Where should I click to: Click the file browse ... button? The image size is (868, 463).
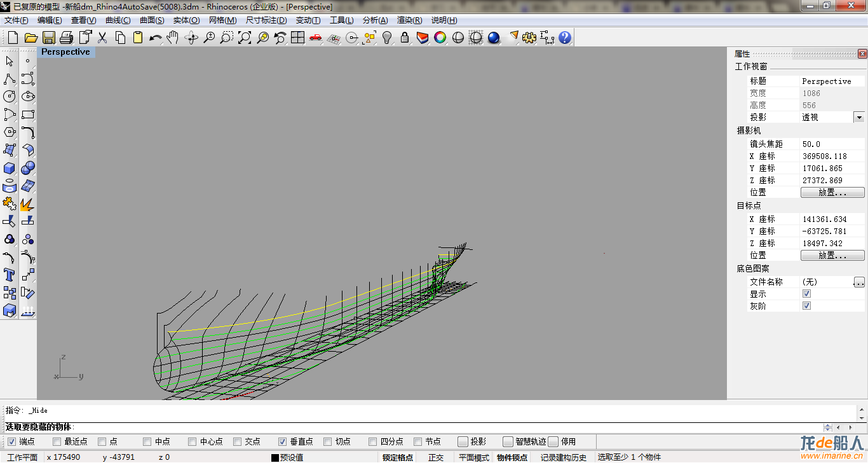859,282
